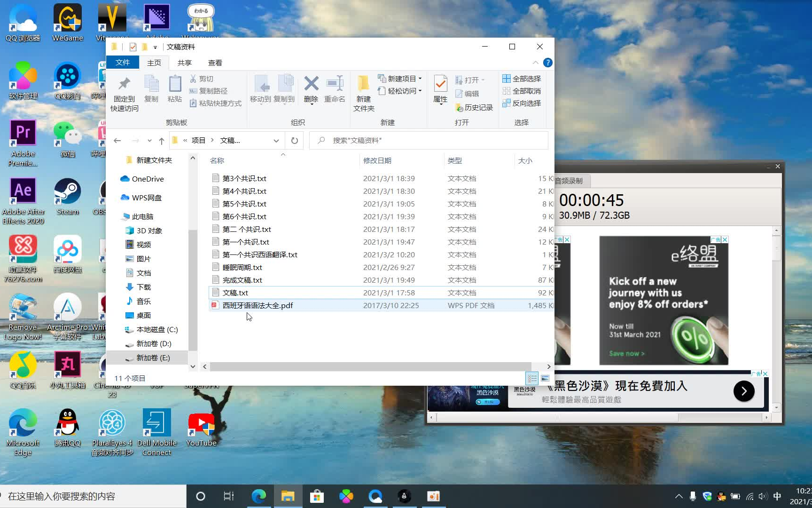Click the Move to (移动到) icon
The image size is (812, 508).
(260, 88)
